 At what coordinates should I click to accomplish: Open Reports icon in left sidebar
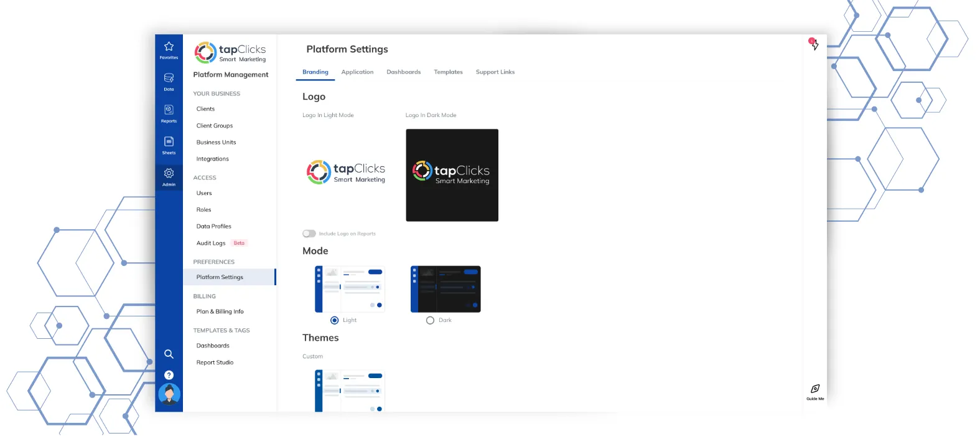(x=169, y=111)
